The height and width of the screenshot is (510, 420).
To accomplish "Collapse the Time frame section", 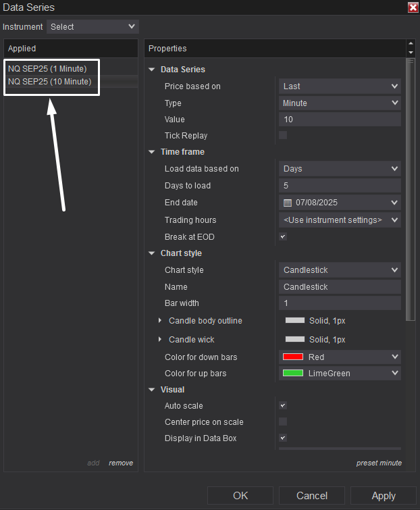I will coord(151,152).
